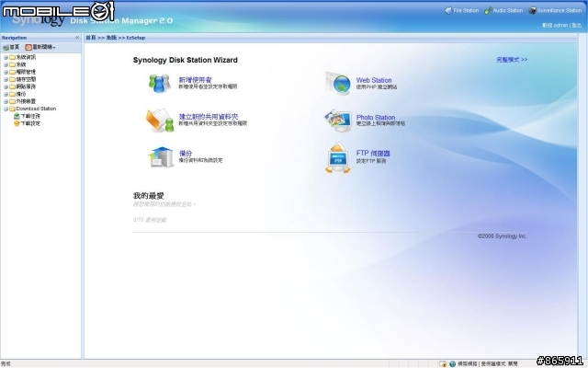Image resolution: width=588 pixels, height=368 pixels.
Task: Open the 建立新的共用資料夾 shared folder icon
Action: pyautogui.click(x=160, y=121)
